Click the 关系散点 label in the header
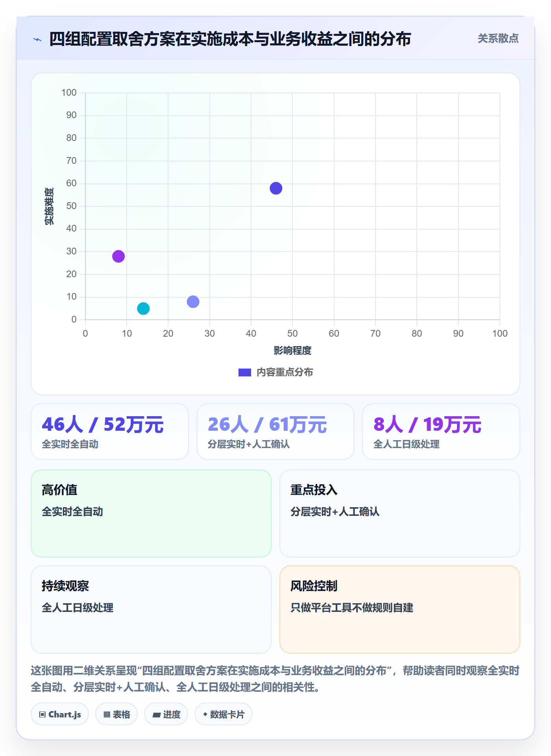 point(498,39)
